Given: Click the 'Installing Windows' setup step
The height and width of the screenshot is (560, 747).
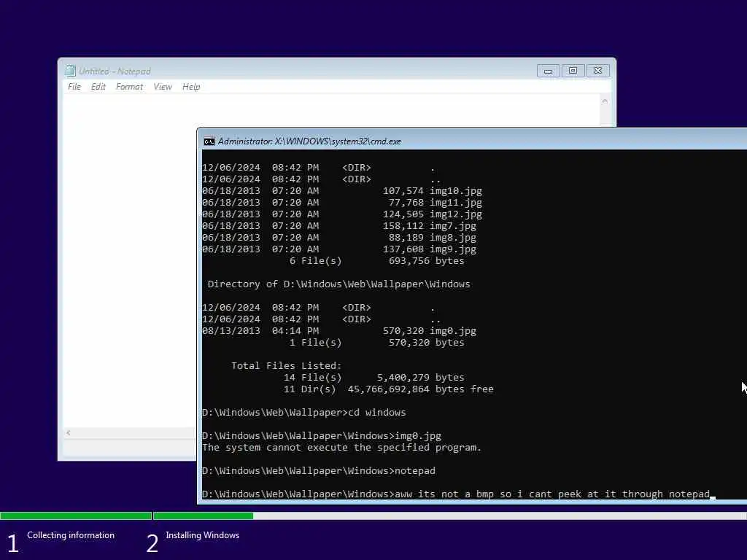Looking at the screenshot, I should (x=203, y=535).
